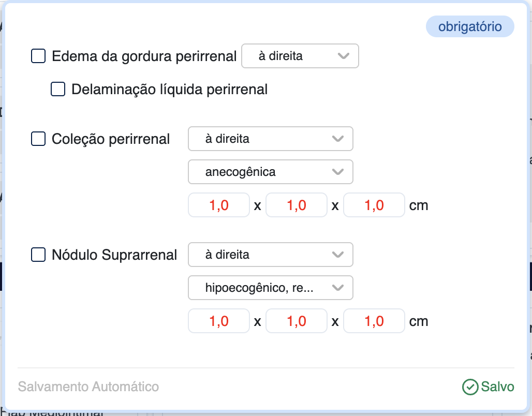Focus second dimension field of Nódulo Suprarrenal
Viewport: 532px width, 416px height.
tap(297, 321)
